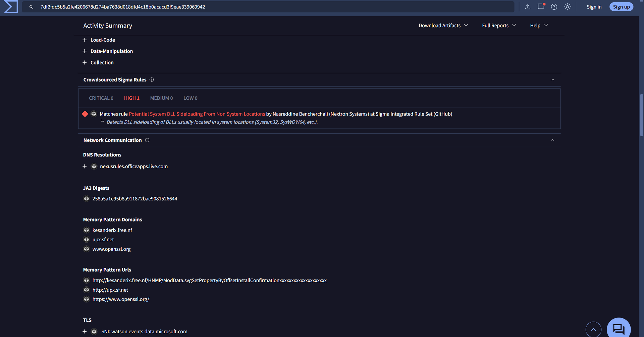Click sandbox icon next to the kesanderix URL
This screenshot has height=337, width=644.
tap(87, 280)
